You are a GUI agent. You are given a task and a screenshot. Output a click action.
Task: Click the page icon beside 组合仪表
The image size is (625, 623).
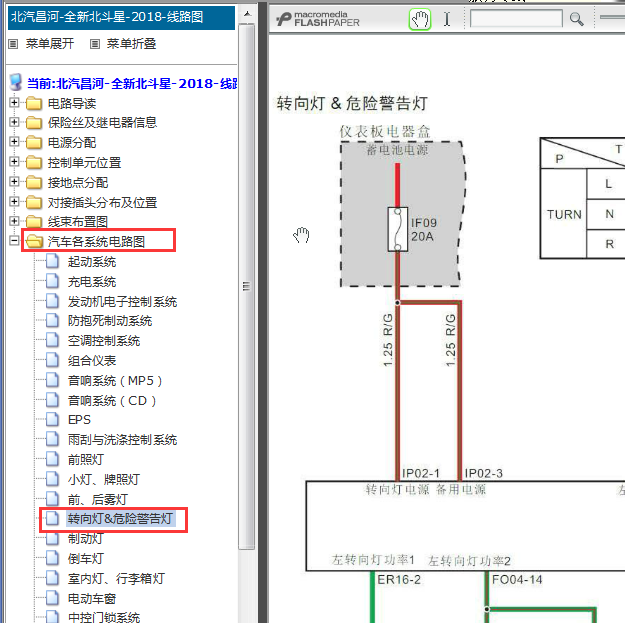click(52, 360)
